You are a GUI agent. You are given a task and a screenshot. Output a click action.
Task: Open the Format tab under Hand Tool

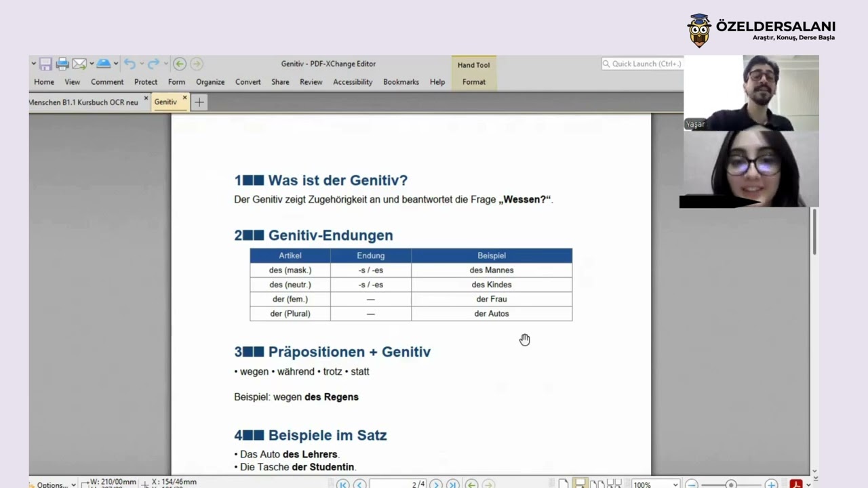[474, 82]
